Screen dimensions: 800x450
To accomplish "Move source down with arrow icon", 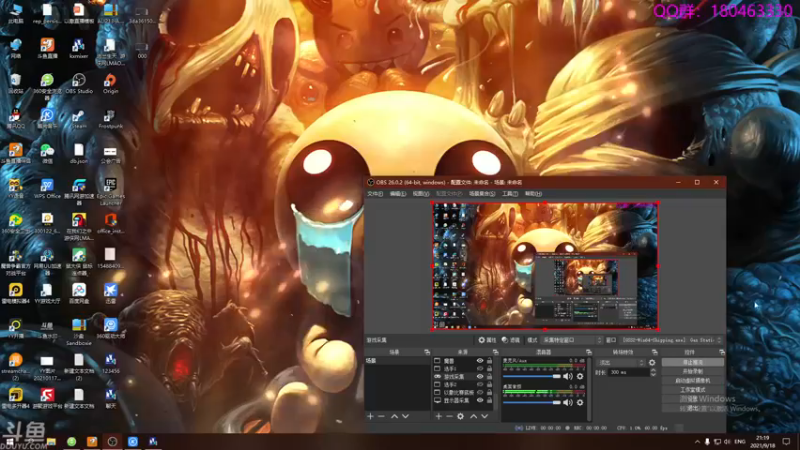I will click(485, 416).
